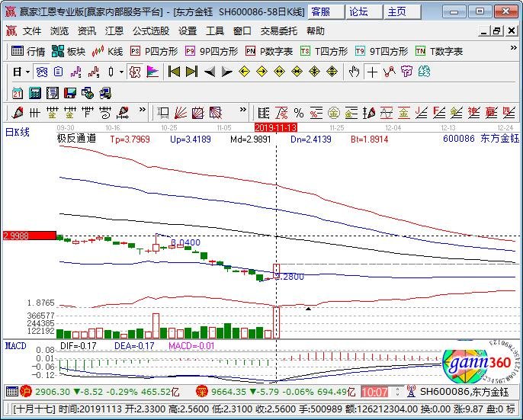The image size is (523, 420).
Task: Jump to first bar navigation button
Action: pos(174,72)
